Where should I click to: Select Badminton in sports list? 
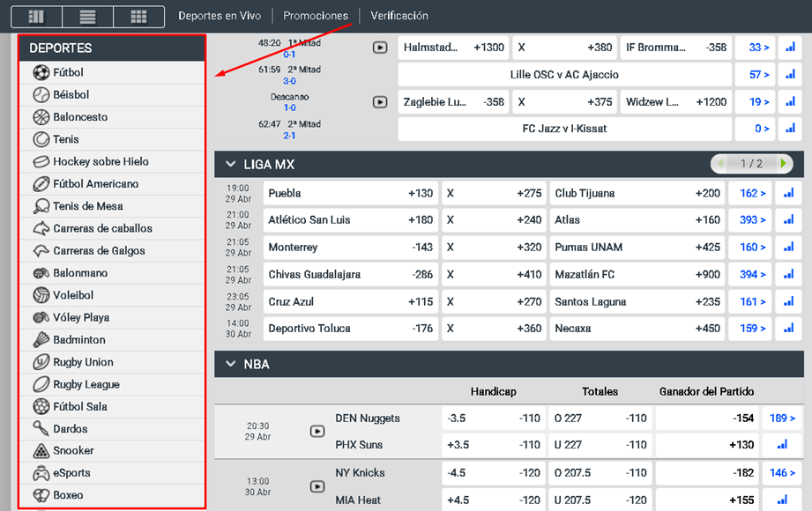[112, 339]
